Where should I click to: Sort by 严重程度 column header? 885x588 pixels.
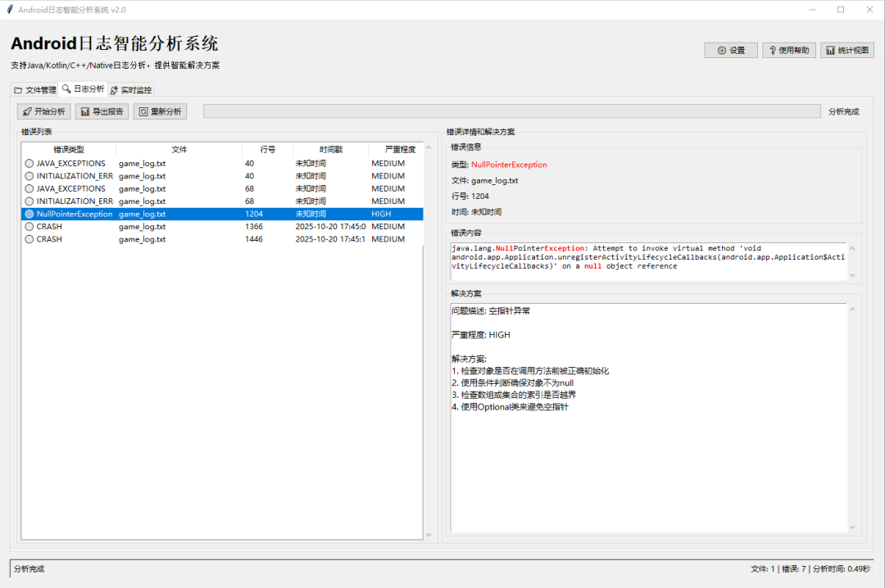click(396, 150)
